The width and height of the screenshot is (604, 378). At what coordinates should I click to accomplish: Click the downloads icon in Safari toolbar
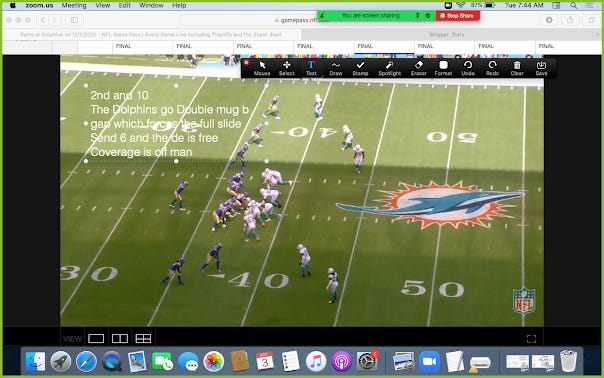[549, 20]
